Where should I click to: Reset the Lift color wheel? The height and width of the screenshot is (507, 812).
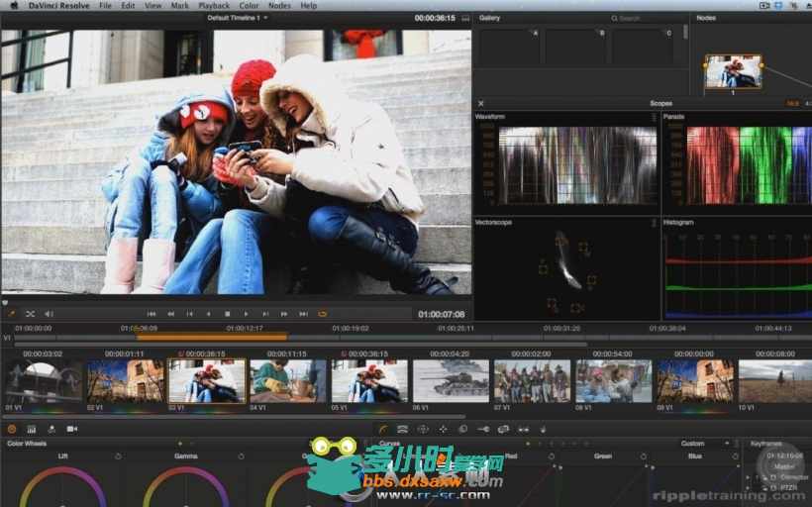[x=118, y=456]
